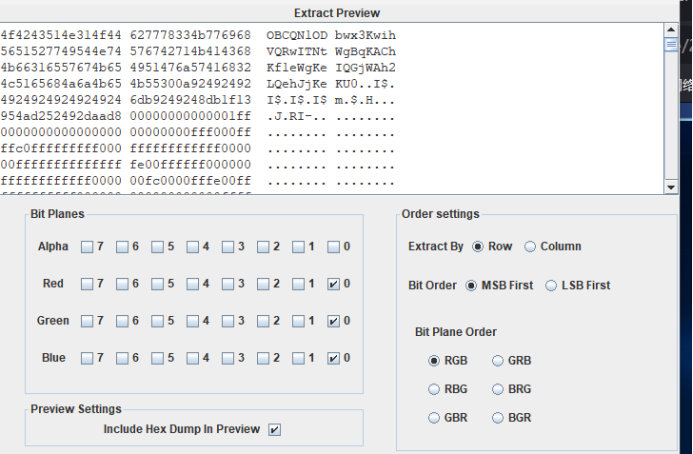The width and height of the screenshot is (693, 454).
Task: Choose BRG bit plane order
Action: click(499, 389)
